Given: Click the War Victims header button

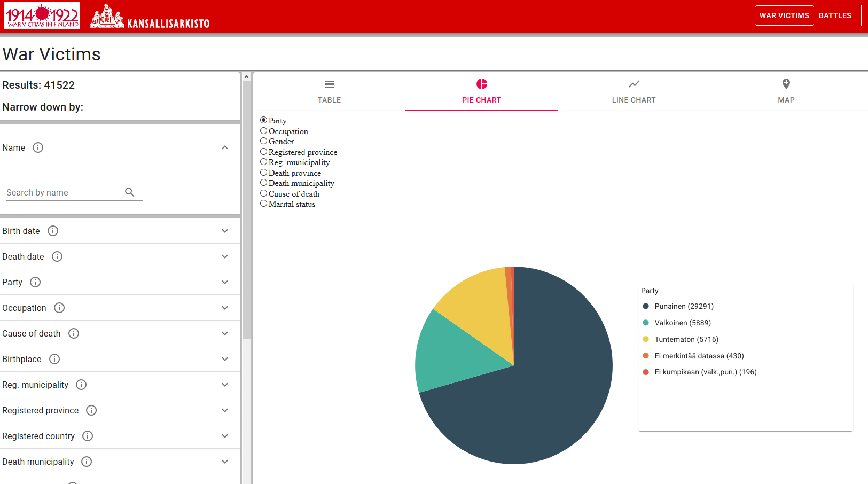Looking at the screenshot, I should 784,15.
